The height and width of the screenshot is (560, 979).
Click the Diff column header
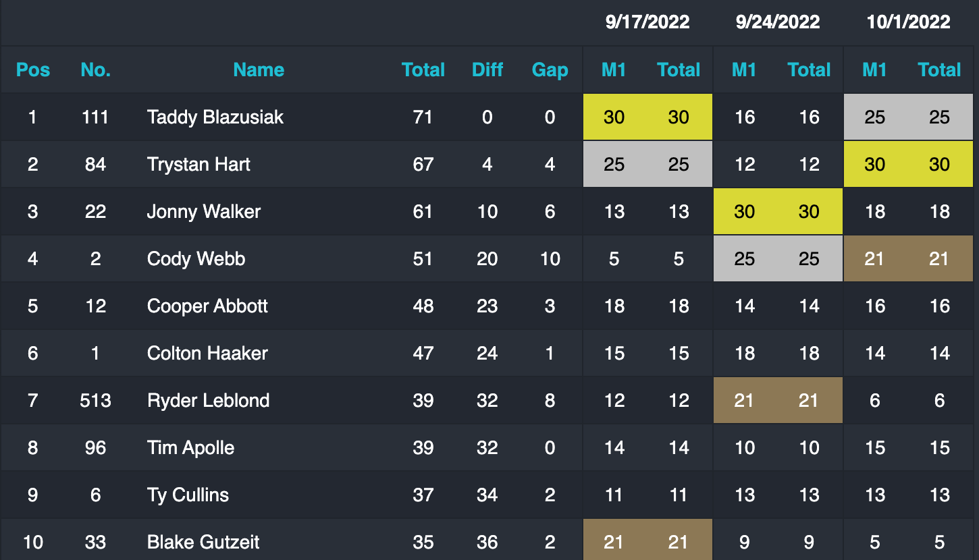[487, 69]
